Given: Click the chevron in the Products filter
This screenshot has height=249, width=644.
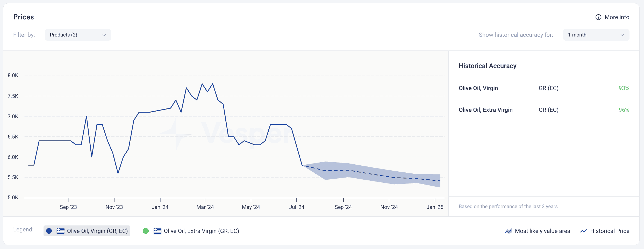Looking at the screenshot, I should [x=104, y=35].
